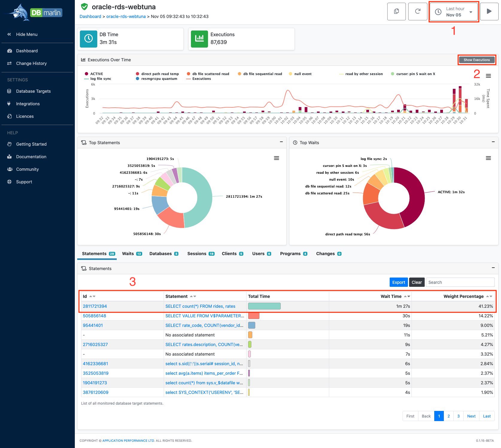The width and height of the screenshot is (501, 448).
Task: Open Change History in sidebar
Action: point(31,63)
